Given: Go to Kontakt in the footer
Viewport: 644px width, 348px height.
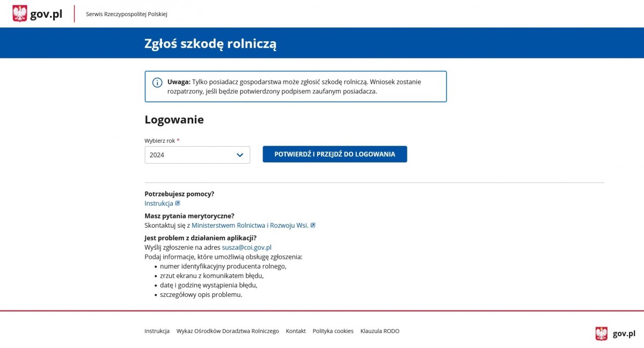Looking at the screenshot, I should pyautogui.click(x=296, y=331).
